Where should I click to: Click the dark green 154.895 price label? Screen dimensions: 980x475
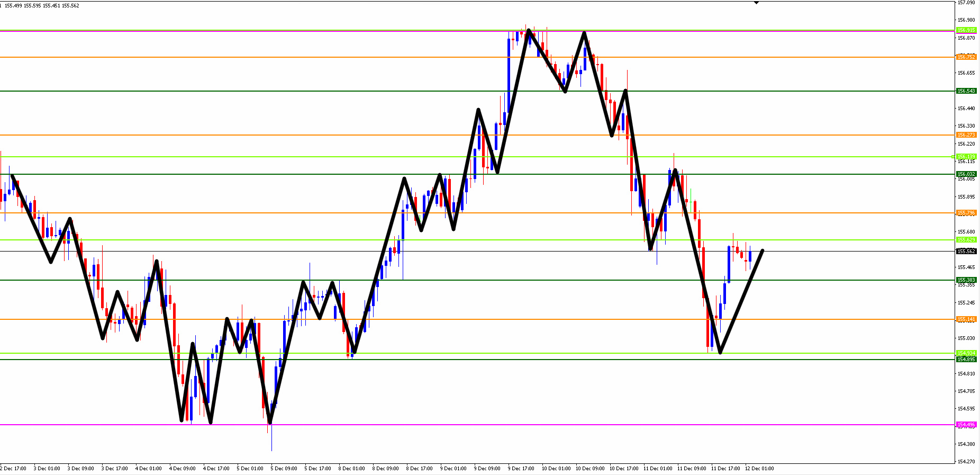point(966,360)
